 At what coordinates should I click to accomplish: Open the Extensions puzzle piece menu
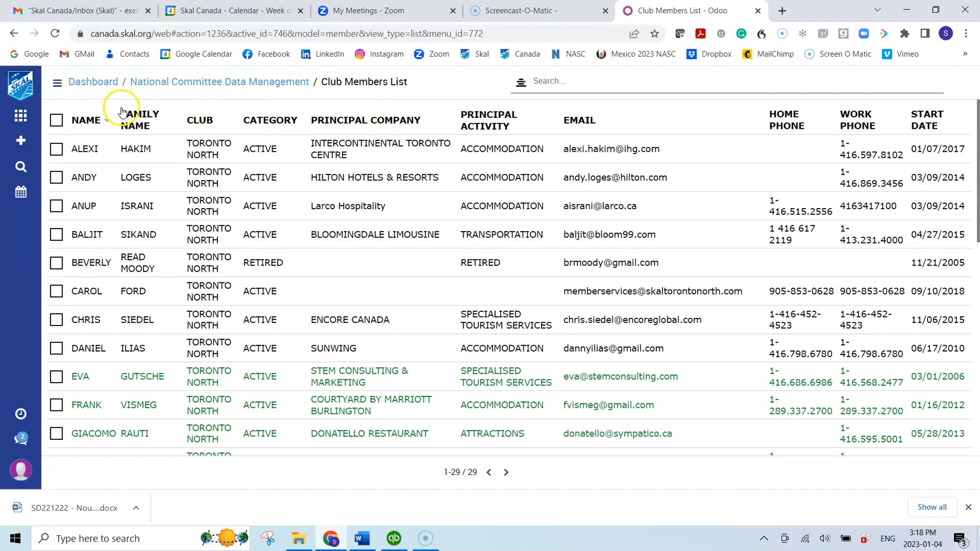point(904,34)
